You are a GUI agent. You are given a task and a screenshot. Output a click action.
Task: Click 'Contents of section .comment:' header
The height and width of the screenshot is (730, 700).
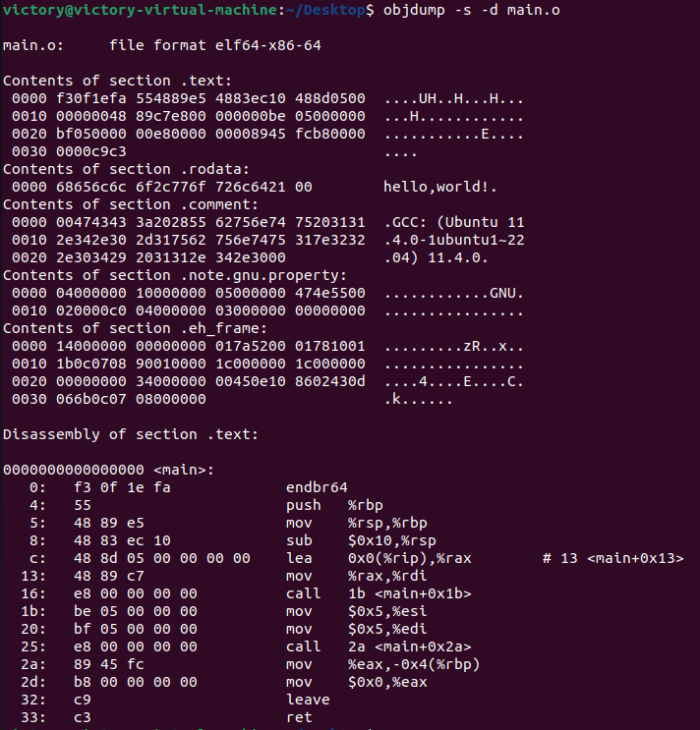pyautogui.click(x=131, y=204)
